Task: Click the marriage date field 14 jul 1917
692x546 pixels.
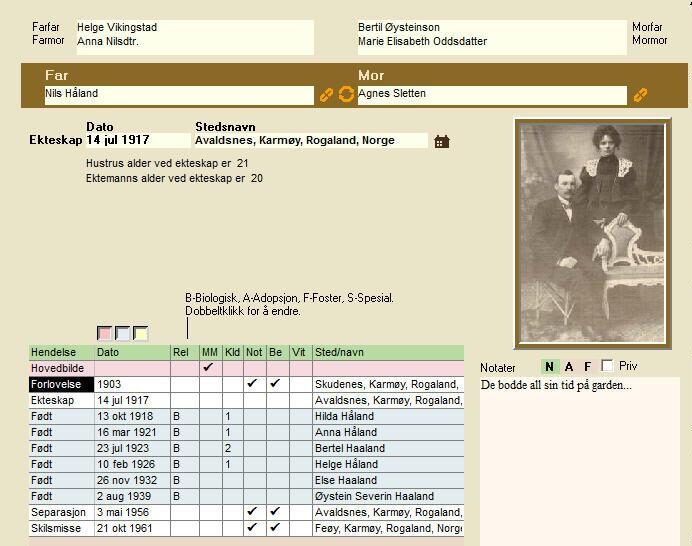Action: [x=138, y=140]
